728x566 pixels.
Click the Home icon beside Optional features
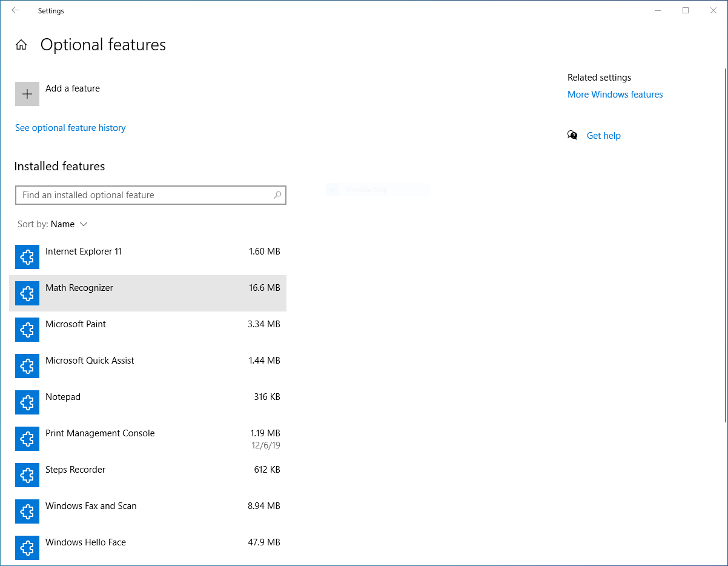21,45
